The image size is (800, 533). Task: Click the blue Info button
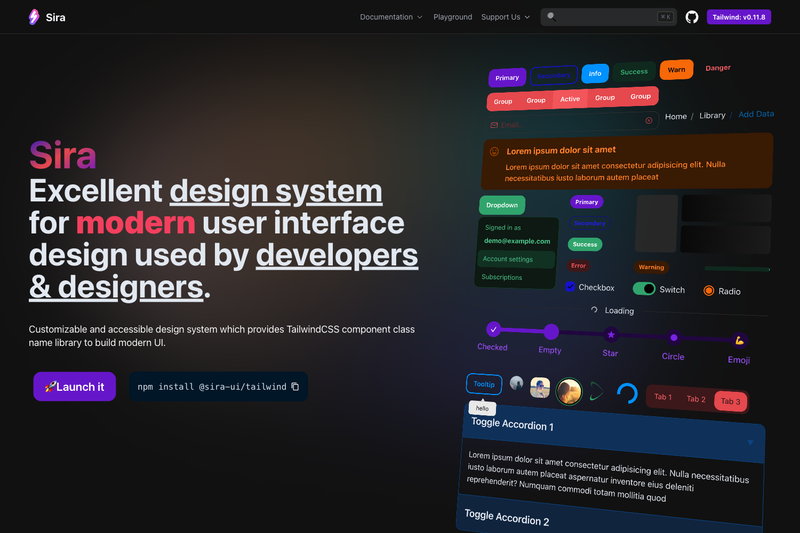595,73
